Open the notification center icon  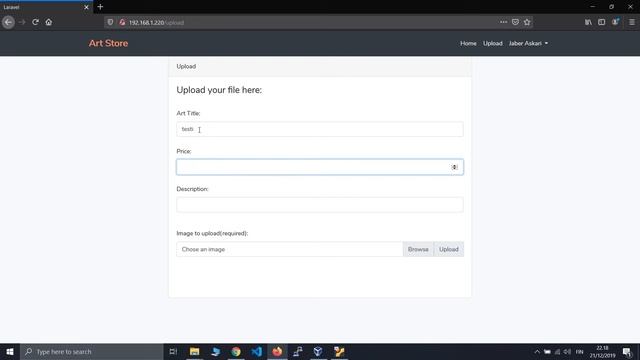click(x=627, y=352)
